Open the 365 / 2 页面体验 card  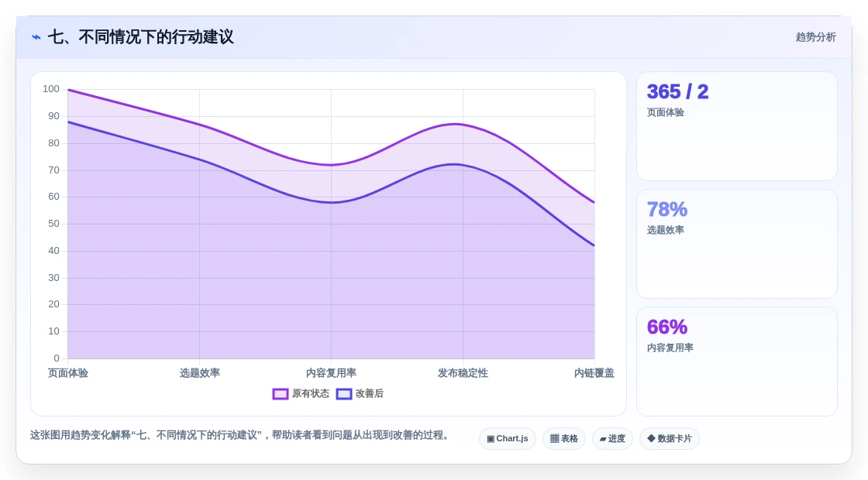click(737, 126)
